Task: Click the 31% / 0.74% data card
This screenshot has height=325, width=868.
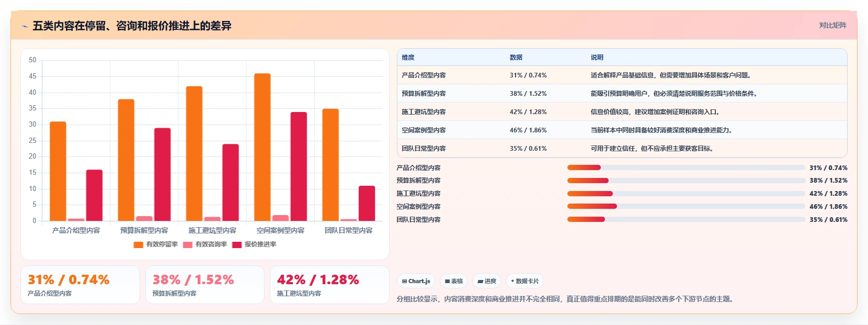Action: point(80,285)
